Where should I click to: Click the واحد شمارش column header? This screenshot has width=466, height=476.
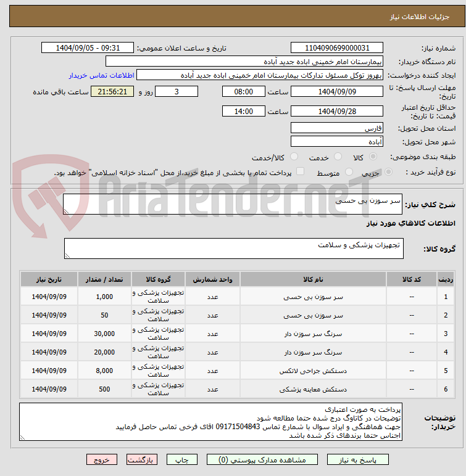click(212, 279)
